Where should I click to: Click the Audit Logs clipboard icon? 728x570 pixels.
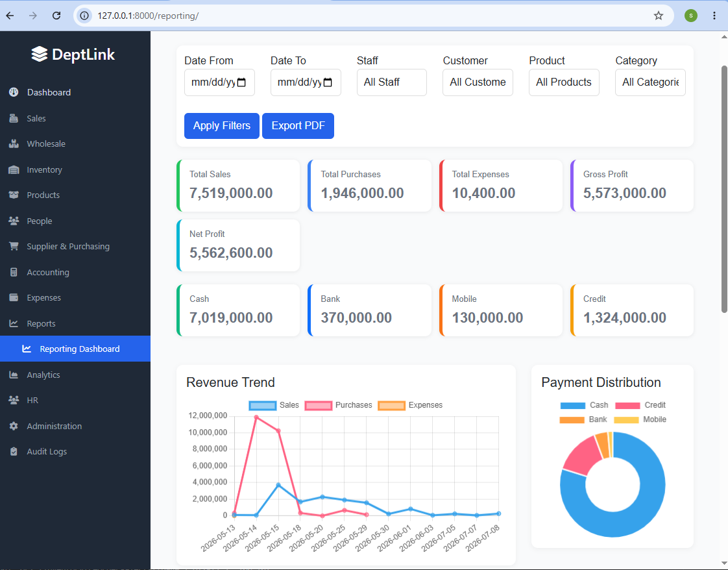14,452
